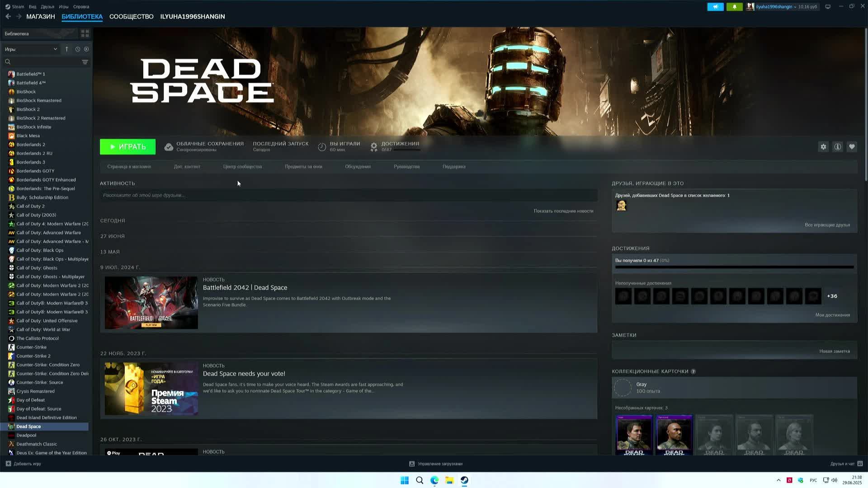
Task: Click the activity input field
Action: point(349,195)
